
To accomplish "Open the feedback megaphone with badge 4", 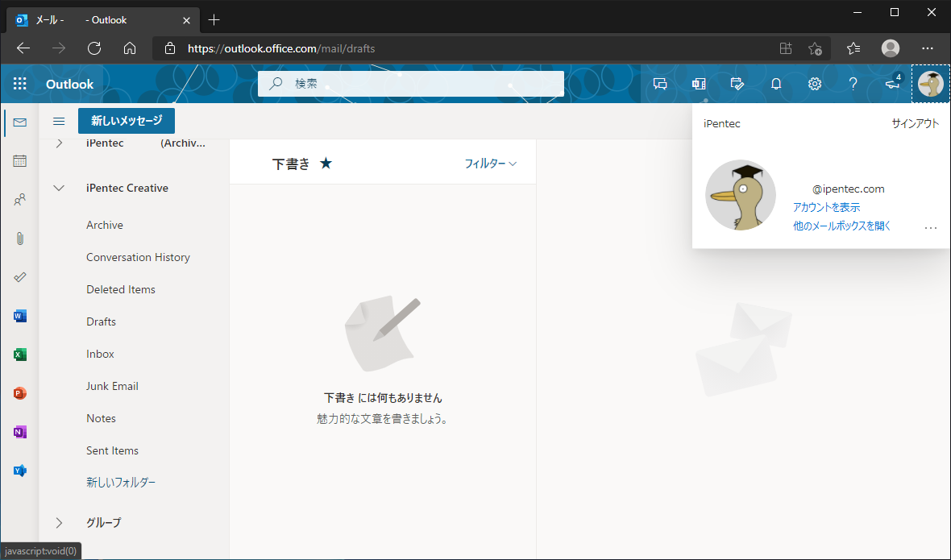I will point(892,84).
